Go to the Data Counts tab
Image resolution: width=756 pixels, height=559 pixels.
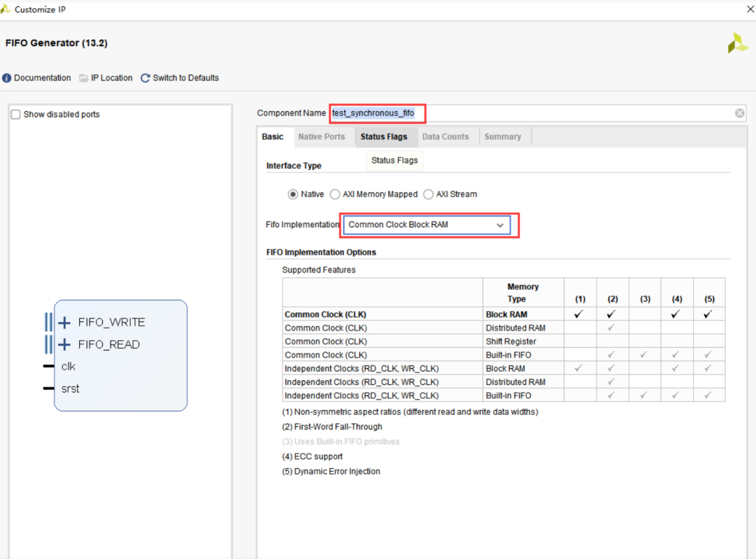(x=445, y=137)
